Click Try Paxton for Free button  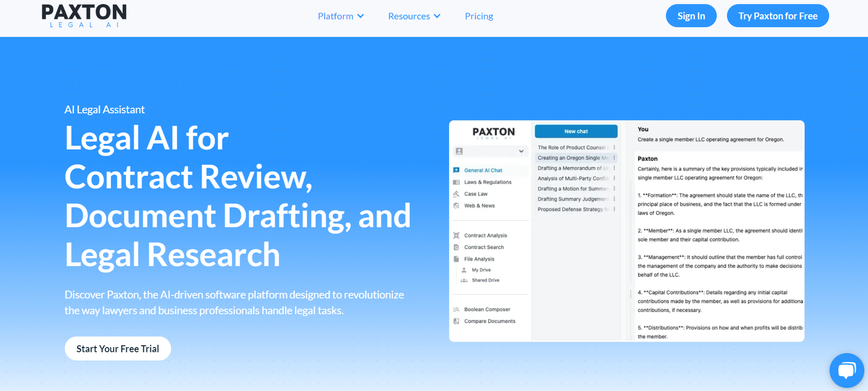click(x=777, y=16)
